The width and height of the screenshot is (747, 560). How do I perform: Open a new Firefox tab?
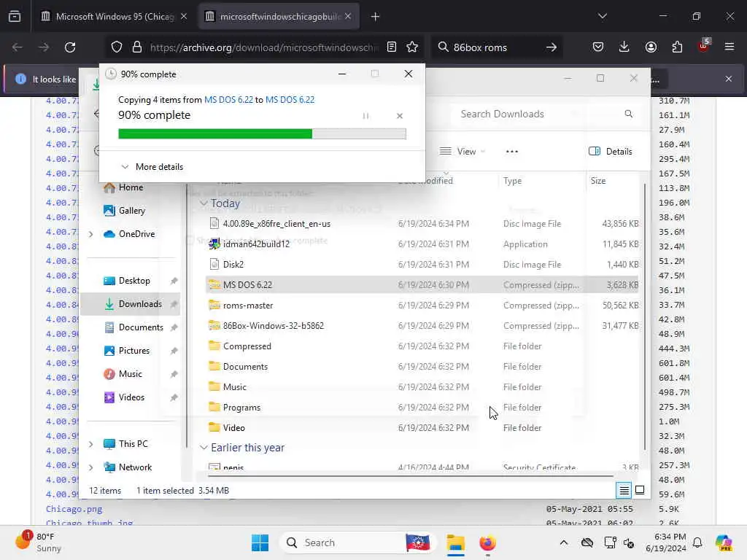(x=376, y=17)
